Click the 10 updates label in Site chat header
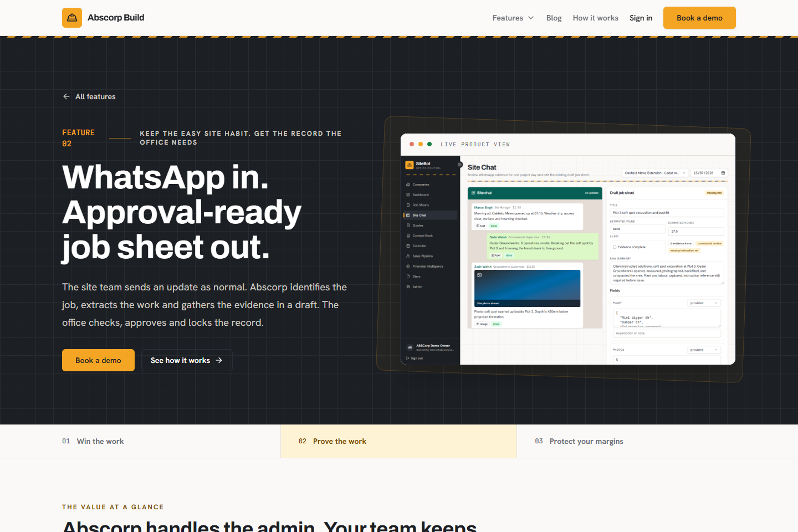Image resolution: width=798 pixels, height=532 pixels. point(591,193)
